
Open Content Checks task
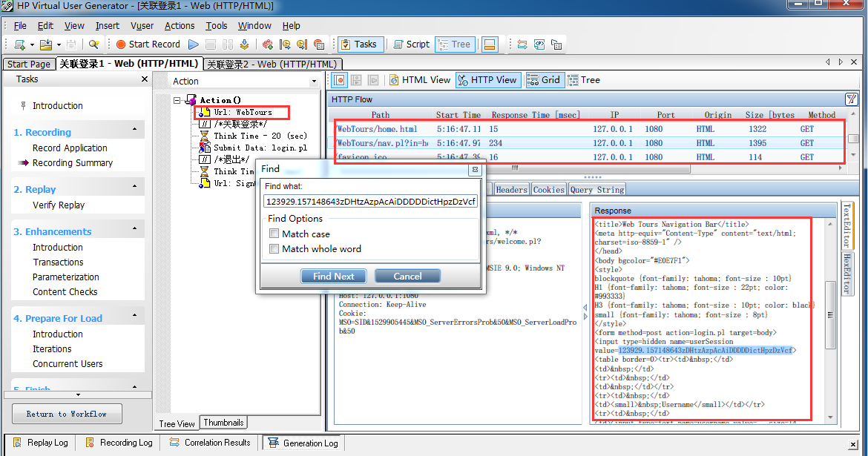pos(65,291)
